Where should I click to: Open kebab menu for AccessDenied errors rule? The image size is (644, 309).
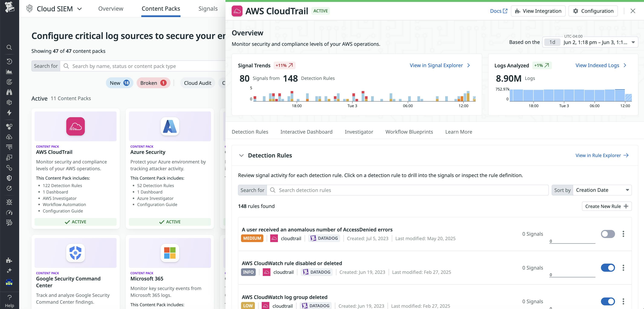pyautogui.click(x=623, y=234)
